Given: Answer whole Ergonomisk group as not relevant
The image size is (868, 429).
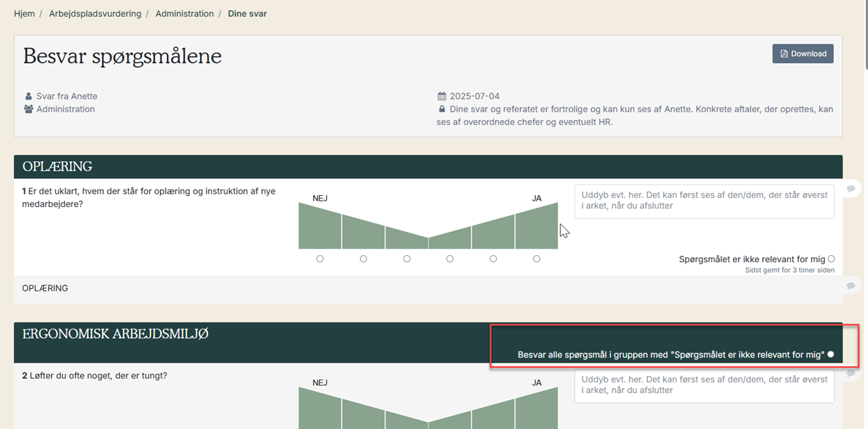Looking at the screenshot, I should (831, 354).
